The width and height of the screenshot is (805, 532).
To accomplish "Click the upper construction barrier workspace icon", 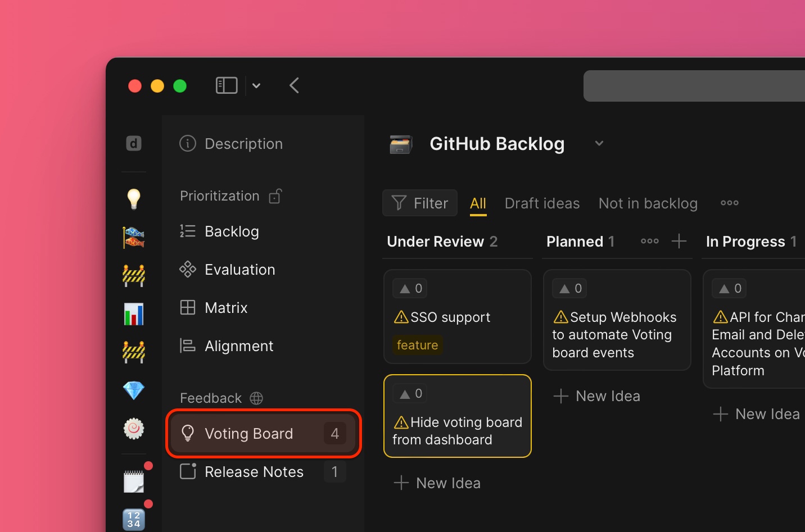I will (x=134, y=275).
